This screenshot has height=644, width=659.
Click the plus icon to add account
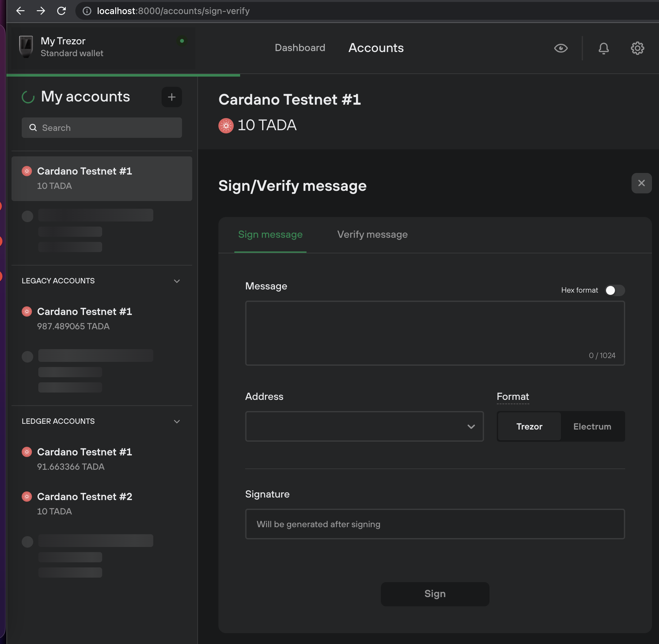(x=171, y=97)
